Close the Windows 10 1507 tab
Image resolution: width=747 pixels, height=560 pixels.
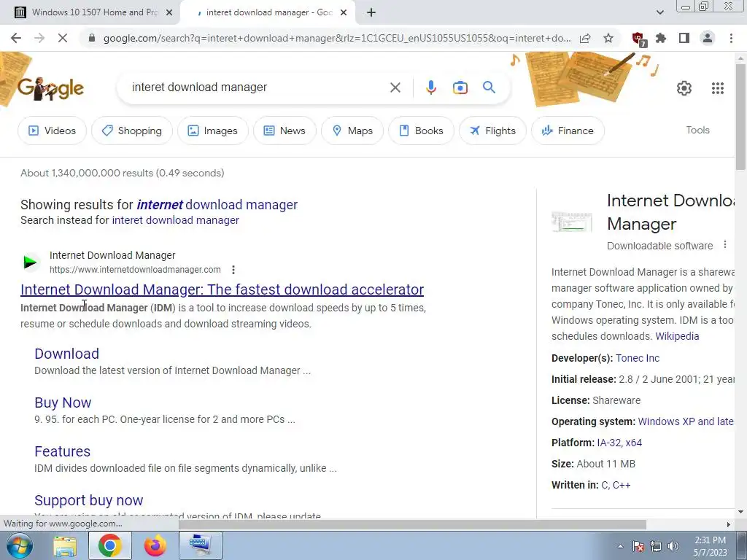pyautogui.click(x=169, y=12)
